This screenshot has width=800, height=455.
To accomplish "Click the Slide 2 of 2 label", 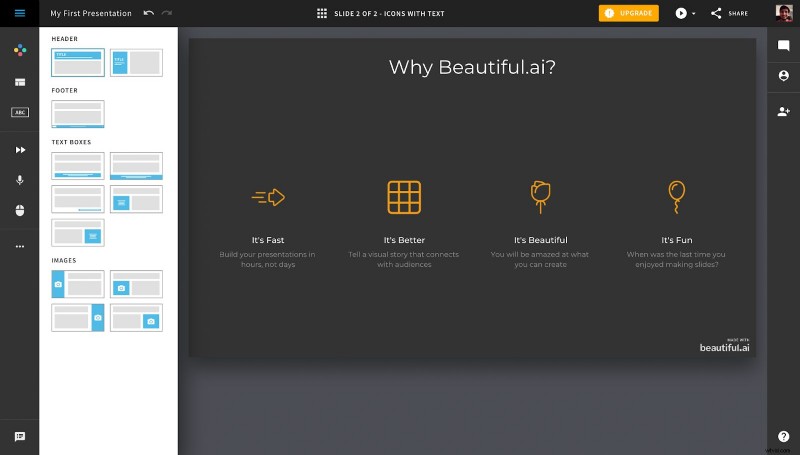I will click(389, 14).
